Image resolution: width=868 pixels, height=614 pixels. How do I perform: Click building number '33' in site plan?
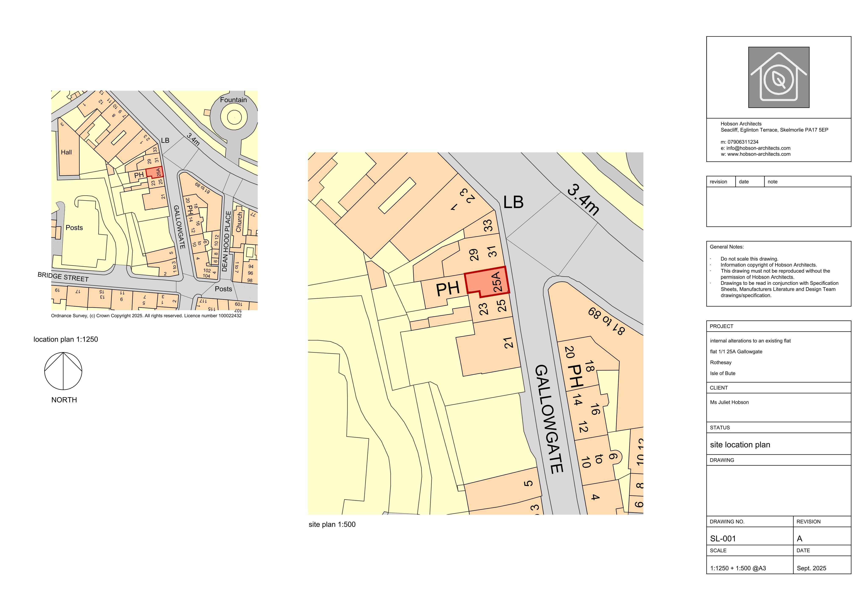coord(488,225)
